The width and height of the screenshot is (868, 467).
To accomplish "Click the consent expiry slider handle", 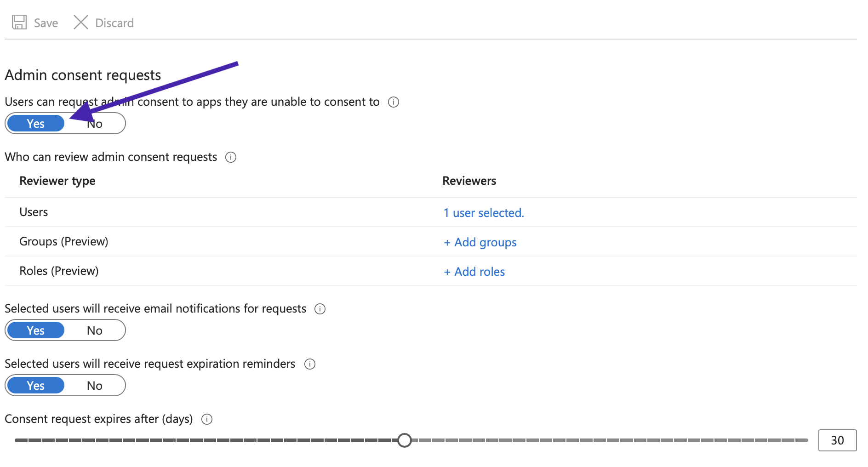I will pos(405,440).
